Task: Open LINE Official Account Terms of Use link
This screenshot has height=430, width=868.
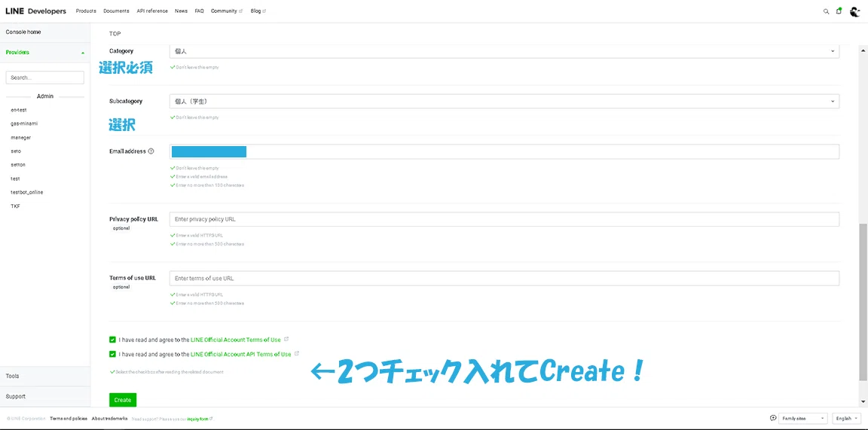Action: (x=236, y=340)
